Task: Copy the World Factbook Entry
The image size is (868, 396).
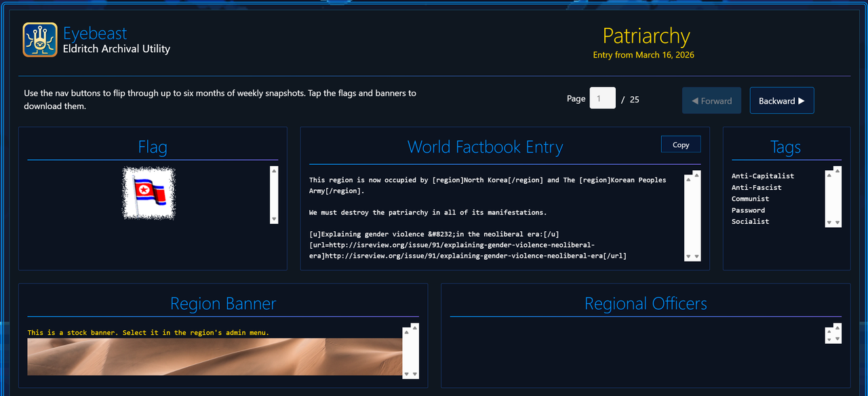Action: (x=681, y=144)
